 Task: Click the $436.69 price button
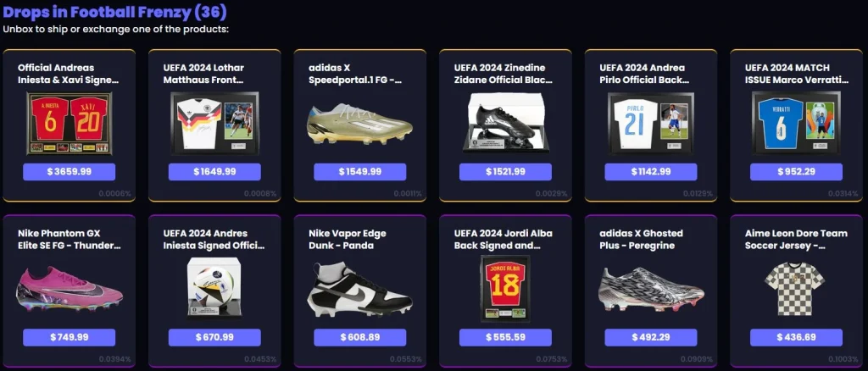pyautogui.click(x=796, y=337)
